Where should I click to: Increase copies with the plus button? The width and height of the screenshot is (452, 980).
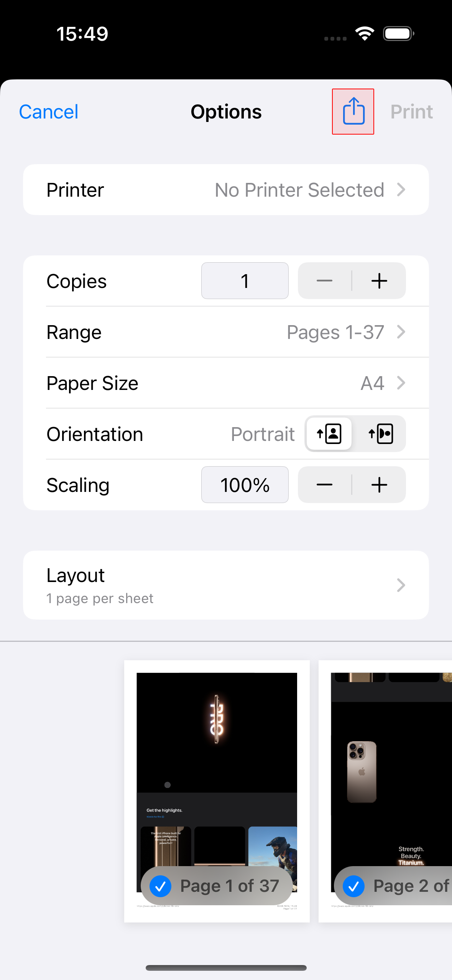point(379,281)
